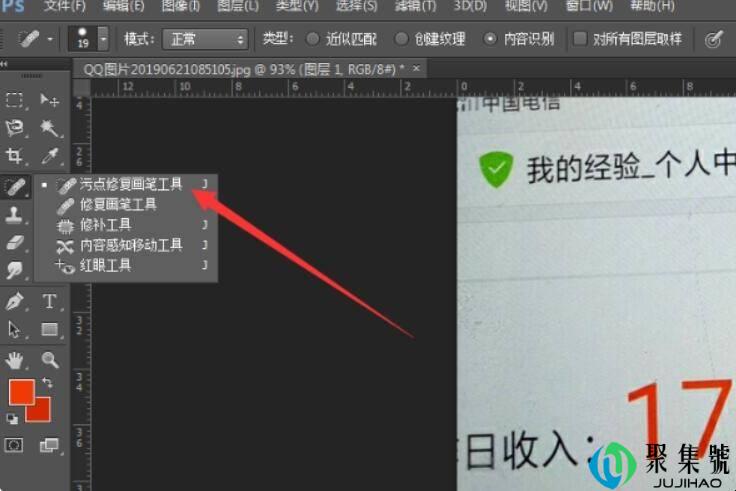Choose 红眼工具 from the flyout menu

(x=105, y=266)
